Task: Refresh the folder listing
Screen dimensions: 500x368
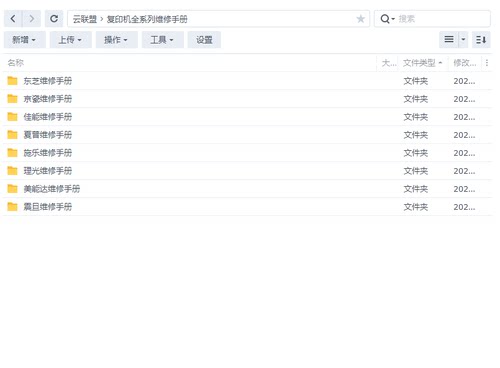Action: 54,19
